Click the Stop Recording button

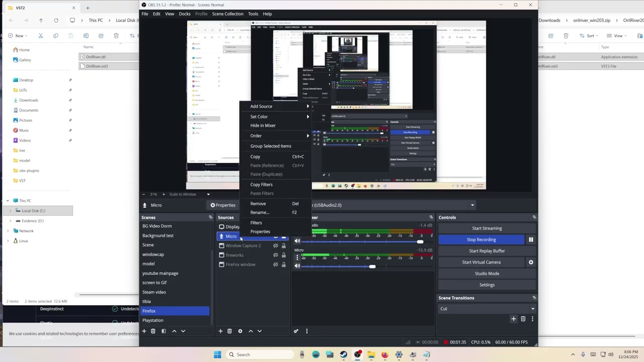(481, 240)
